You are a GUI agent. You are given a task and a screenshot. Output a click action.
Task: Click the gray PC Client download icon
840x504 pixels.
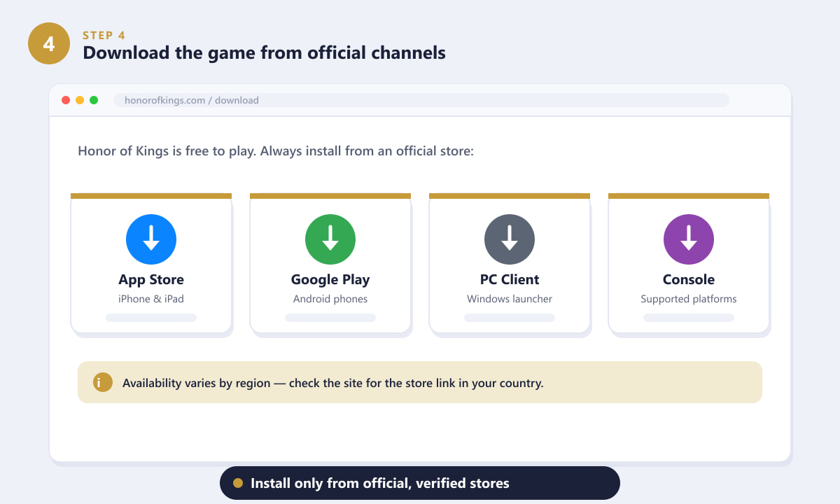[x=510, y=239]
